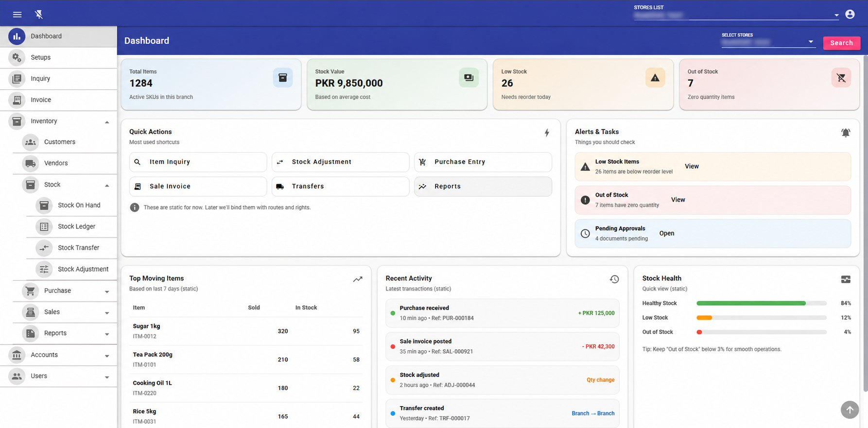Click the Low Stock Items alert triangle icon
868x428 pixels.
click(585, 167)
